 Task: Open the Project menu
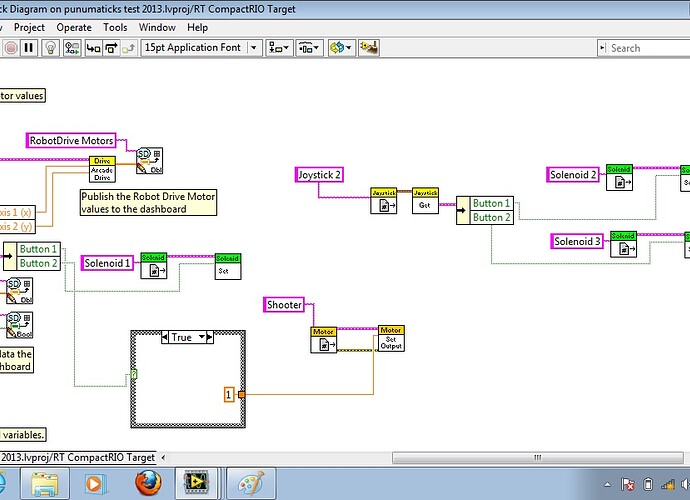click(29, 27)
